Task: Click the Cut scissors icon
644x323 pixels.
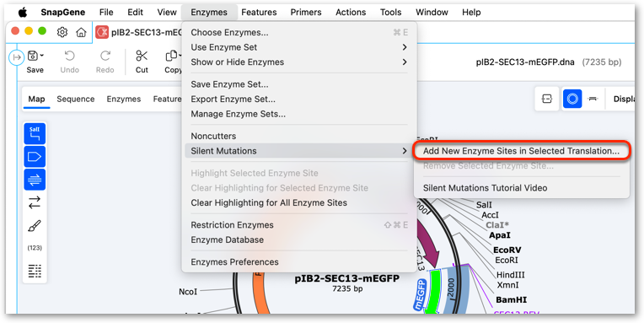Action: 142,56
